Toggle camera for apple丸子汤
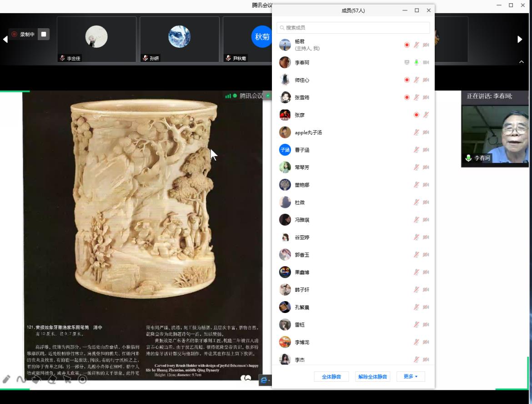 click(426, 132)
